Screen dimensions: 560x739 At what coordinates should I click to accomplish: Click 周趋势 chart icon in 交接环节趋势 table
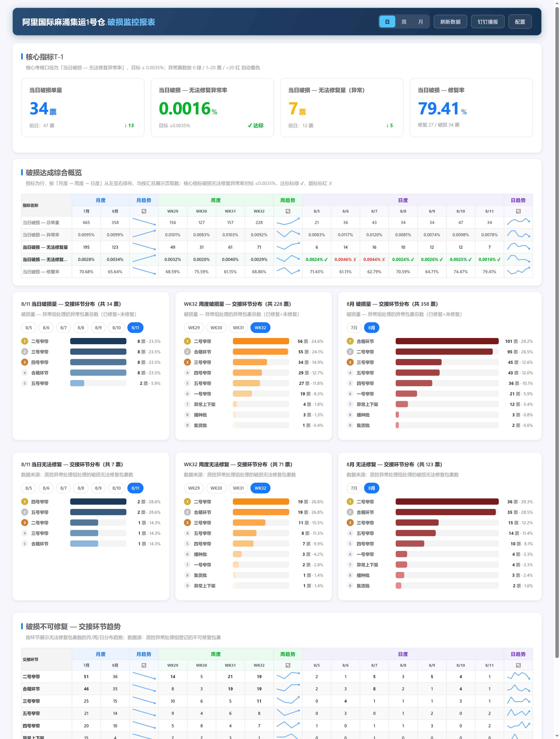tap(288, 665)
